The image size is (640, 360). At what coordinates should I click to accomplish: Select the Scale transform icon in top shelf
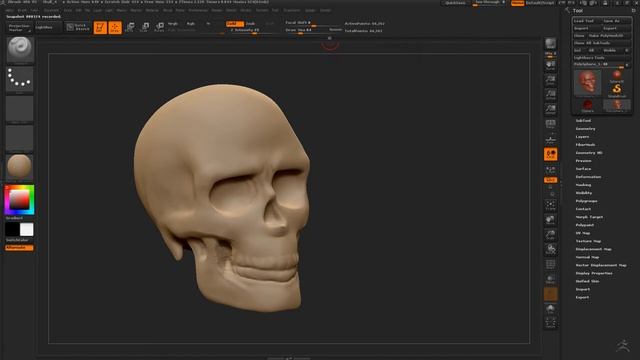point(144,27)
